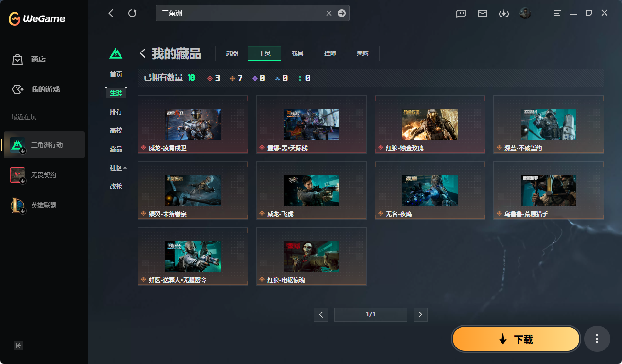This screenshot has width=622, height=364.
Task: Click the orange 下载 download button
Action: tap(516, 339)
